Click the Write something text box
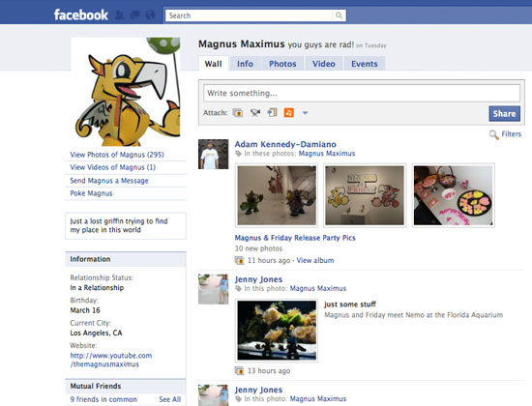 (x=362, y=93)
